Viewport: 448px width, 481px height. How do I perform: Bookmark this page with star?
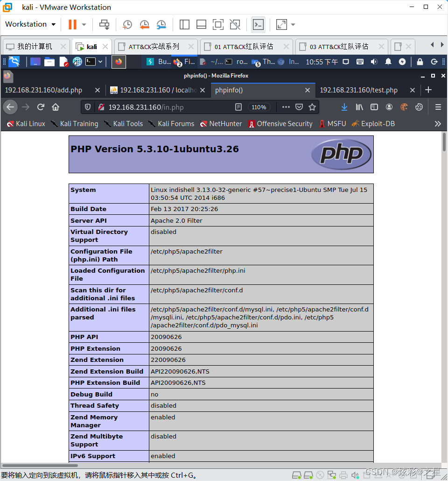coord(312,107)
